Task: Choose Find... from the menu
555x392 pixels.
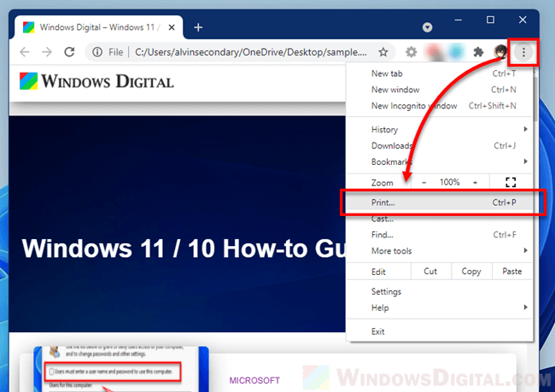Action: click(x=439, y=234)
